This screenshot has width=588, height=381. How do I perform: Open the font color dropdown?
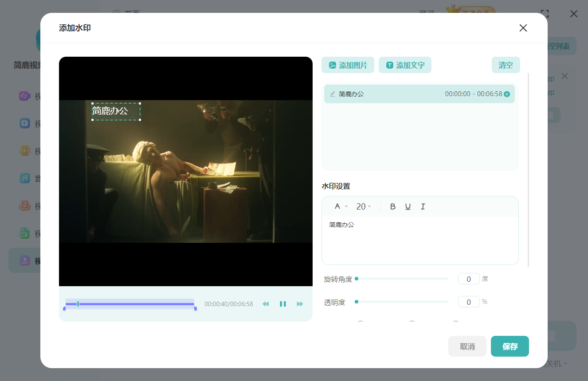click(x=341, y=206)
